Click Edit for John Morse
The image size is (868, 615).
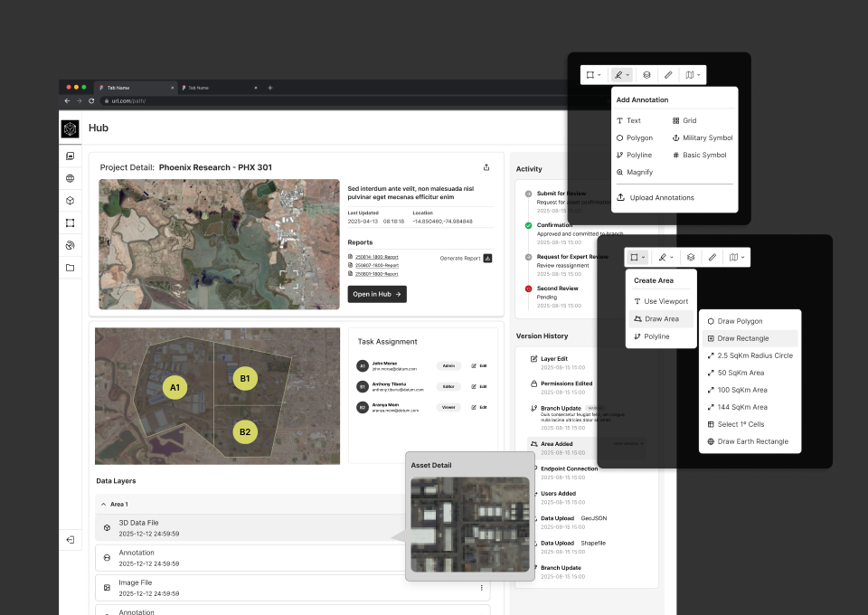click(x=479, y=366)
